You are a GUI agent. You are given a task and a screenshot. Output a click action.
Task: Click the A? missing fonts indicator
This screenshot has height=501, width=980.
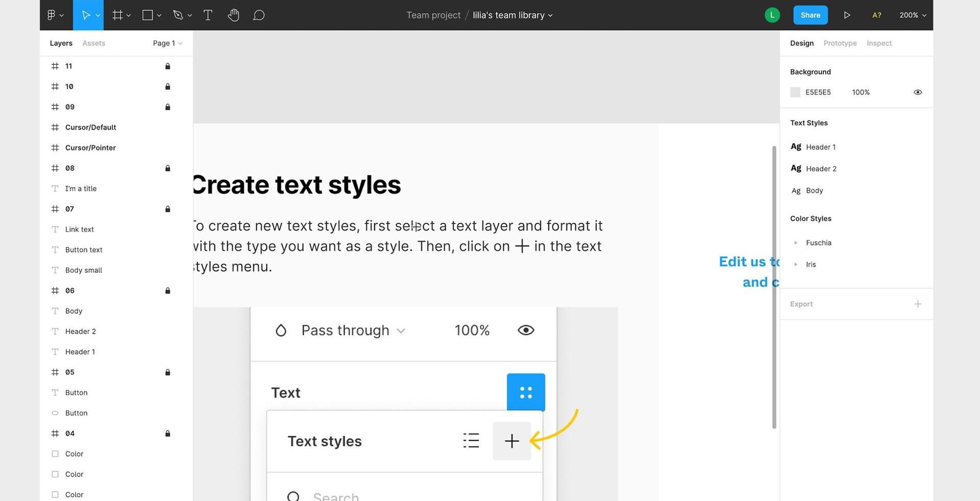point(876,15)
